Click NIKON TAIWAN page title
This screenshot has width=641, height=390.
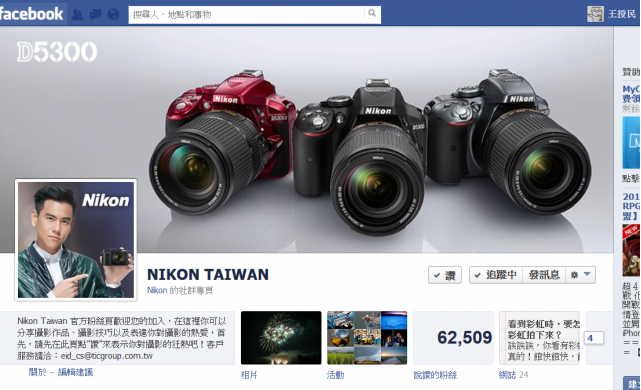click(x=208, y=274)
